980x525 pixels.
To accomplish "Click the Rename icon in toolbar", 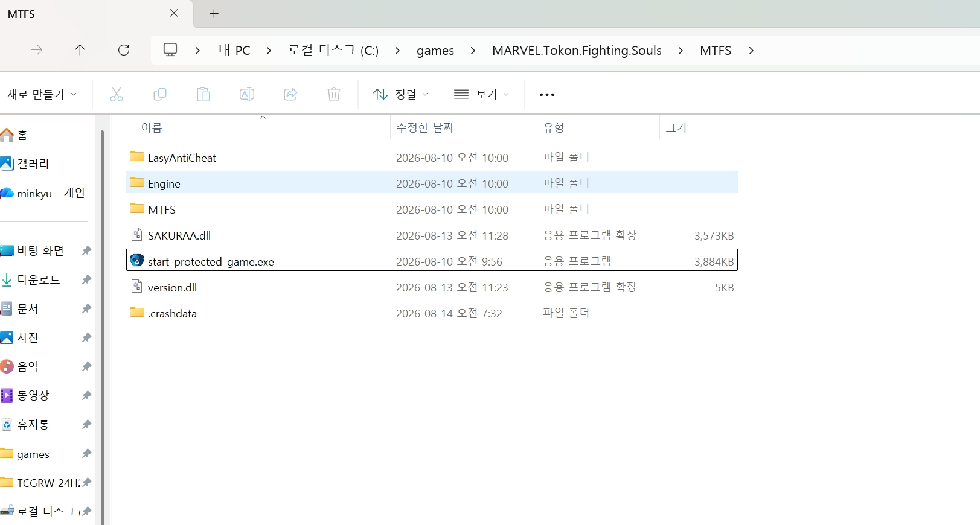I will pos(247,94).
